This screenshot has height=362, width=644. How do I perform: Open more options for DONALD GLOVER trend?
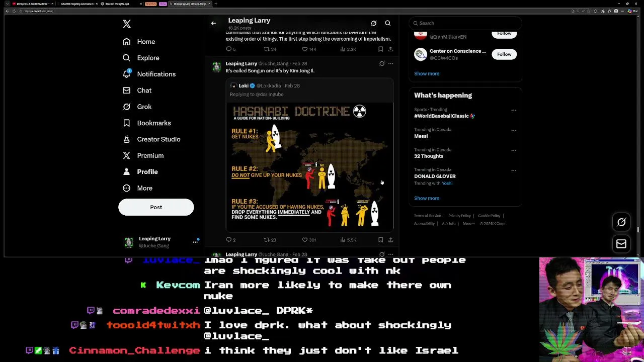click(x=514, y=170)
